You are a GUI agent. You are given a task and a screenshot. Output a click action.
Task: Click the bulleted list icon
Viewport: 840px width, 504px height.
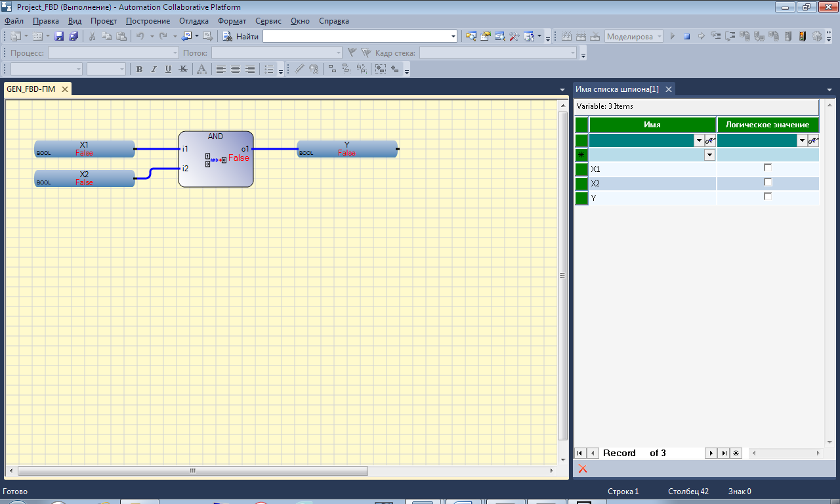tap(269, 69)
